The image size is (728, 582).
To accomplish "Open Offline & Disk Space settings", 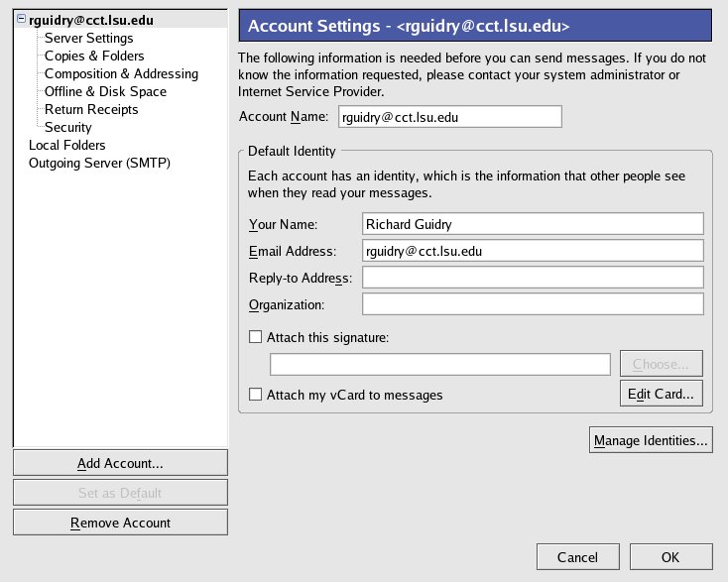I will pyautogui.click(x=105, y=91).
